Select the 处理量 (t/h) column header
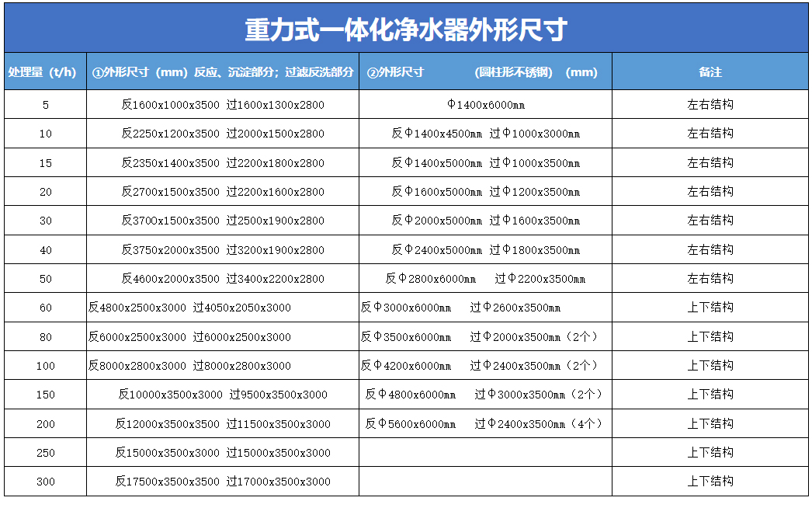The image size is (812, 508). coord(44,71)
